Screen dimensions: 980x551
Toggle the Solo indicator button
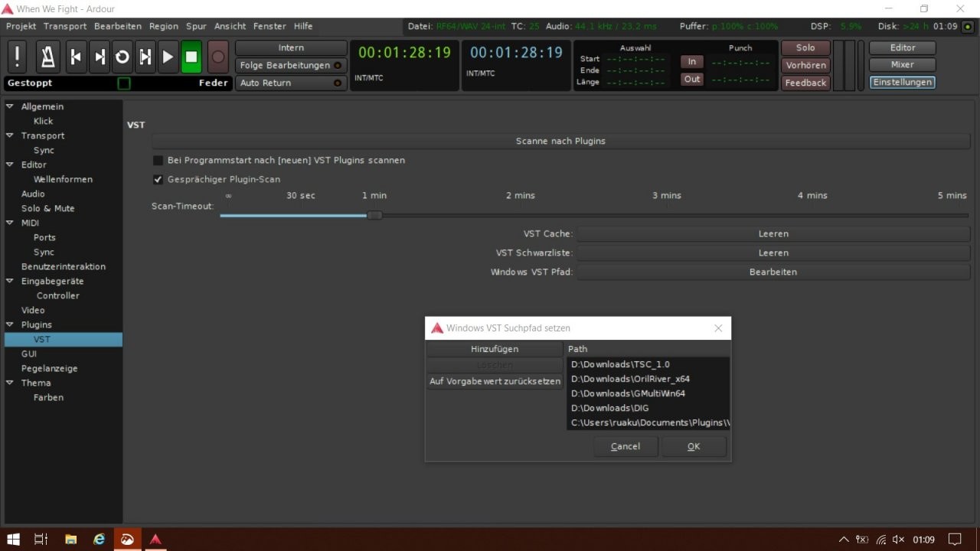click(805, 47)
